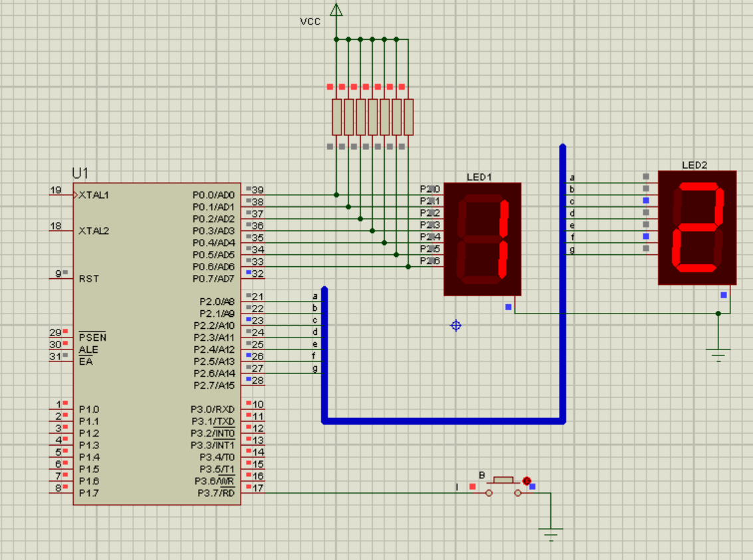
Task: Select the leftmost pull-up resistor
Action: click(x=337, y=117)
